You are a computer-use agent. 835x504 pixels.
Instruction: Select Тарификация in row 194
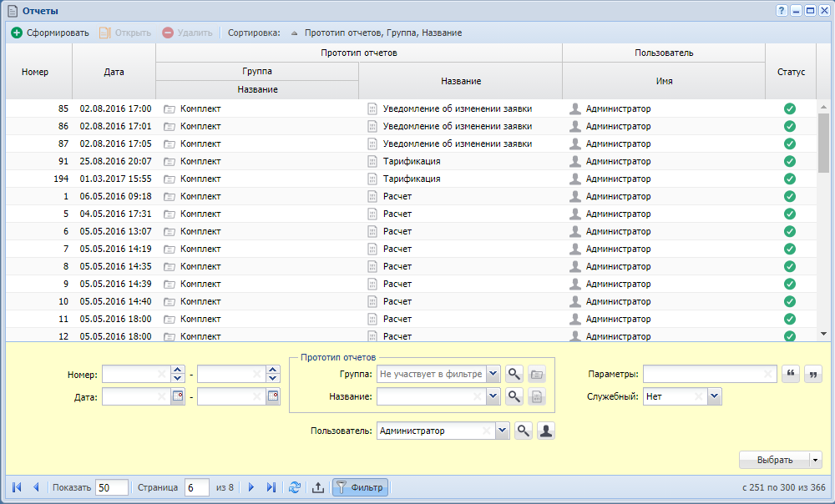pyautogui.click(x=412, y=179)
